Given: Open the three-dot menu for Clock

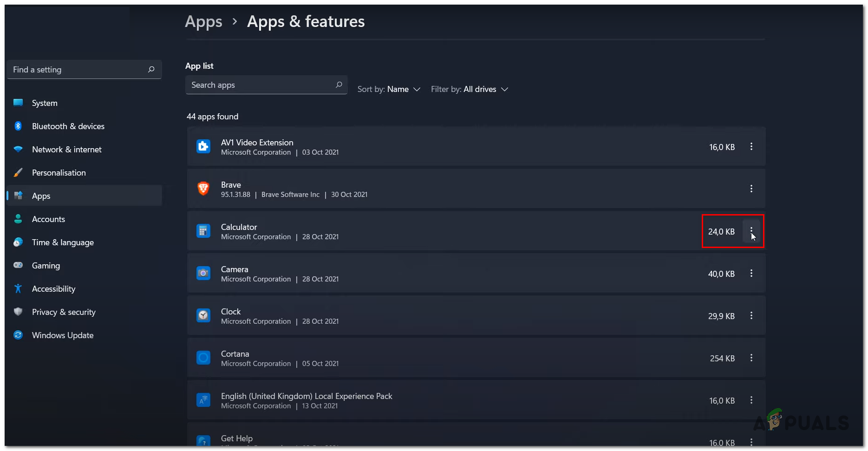Looking at the screenshot, I should (x=751, y=316).
